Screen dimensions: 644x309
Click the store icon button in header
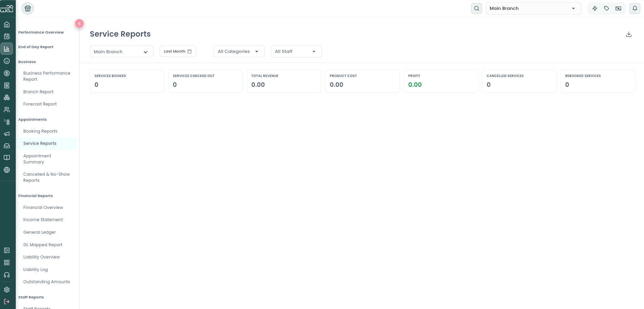[28, 8]
